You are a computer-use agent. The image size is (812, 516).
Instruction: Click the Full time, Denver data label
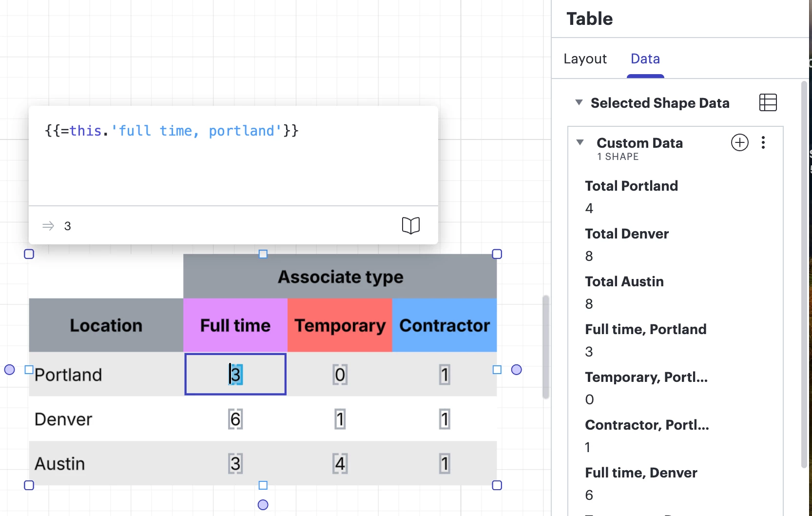(x=641, y=473)
